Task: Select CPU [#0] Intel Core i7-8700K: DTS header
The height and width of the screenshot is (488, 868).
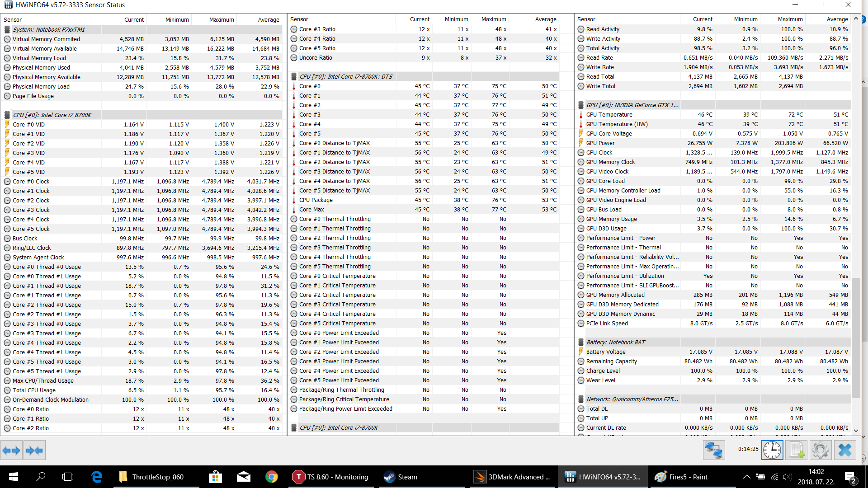Action: (424, 76)
